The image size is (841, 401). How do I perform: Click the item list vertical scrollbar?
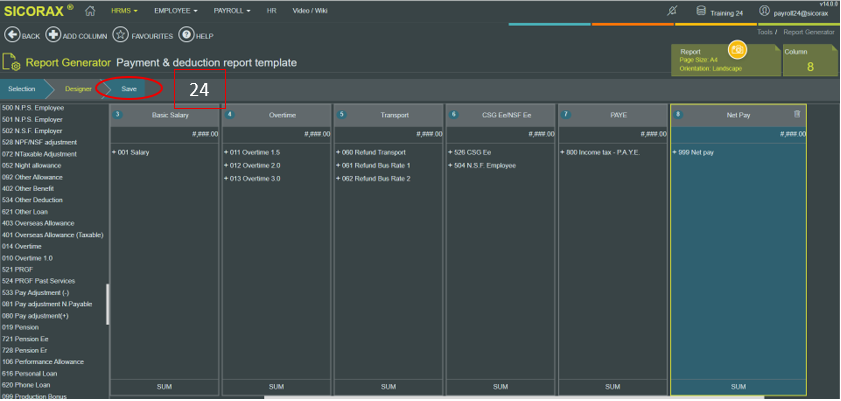tap(107, 304)
